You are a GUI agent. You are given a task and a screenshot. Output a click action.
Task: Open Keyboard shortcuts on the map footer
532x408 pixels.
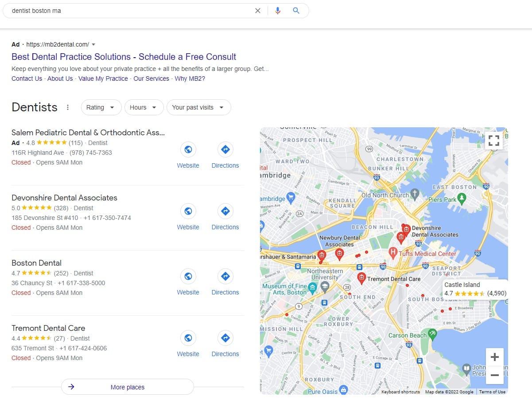coord(400,392)
